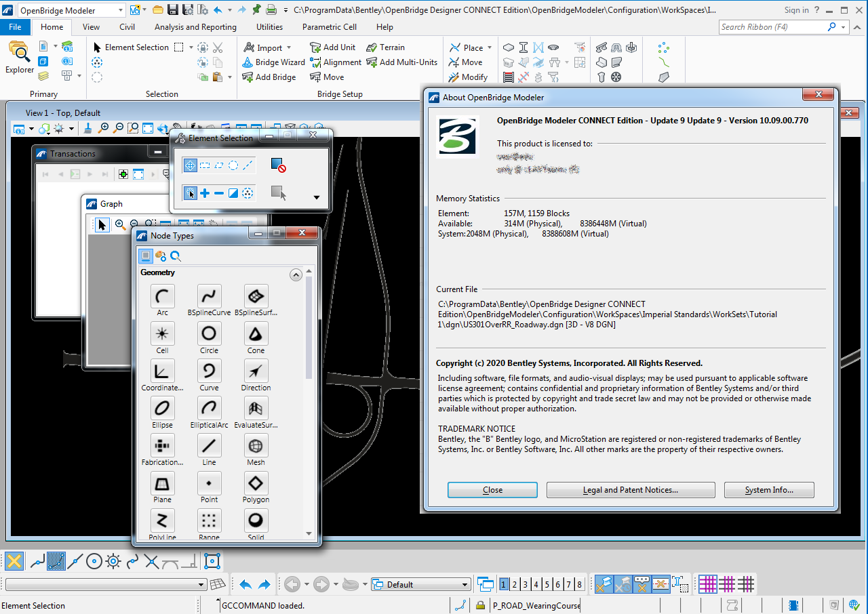Expand the Place dropdown arrow
This screenshot has height=614, width=868.
click(490, 47)
